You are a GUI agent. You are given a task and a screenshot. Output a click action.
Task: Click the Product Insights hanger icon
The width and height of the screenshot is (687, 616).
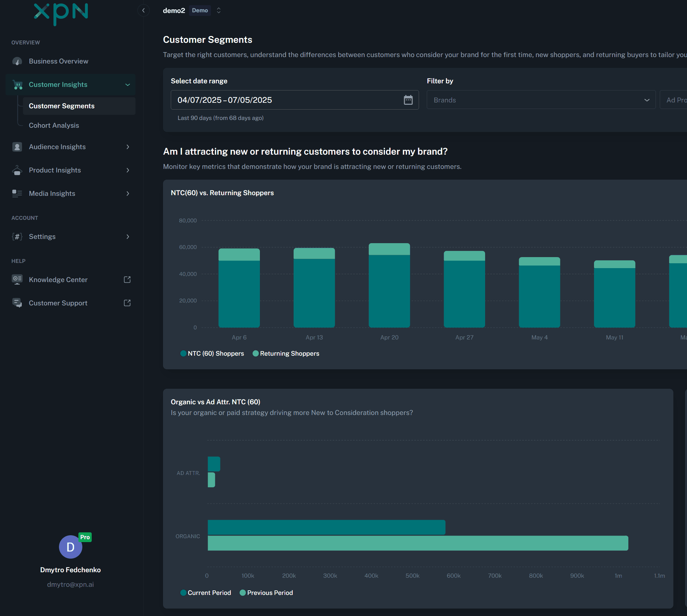click(17, 170)
